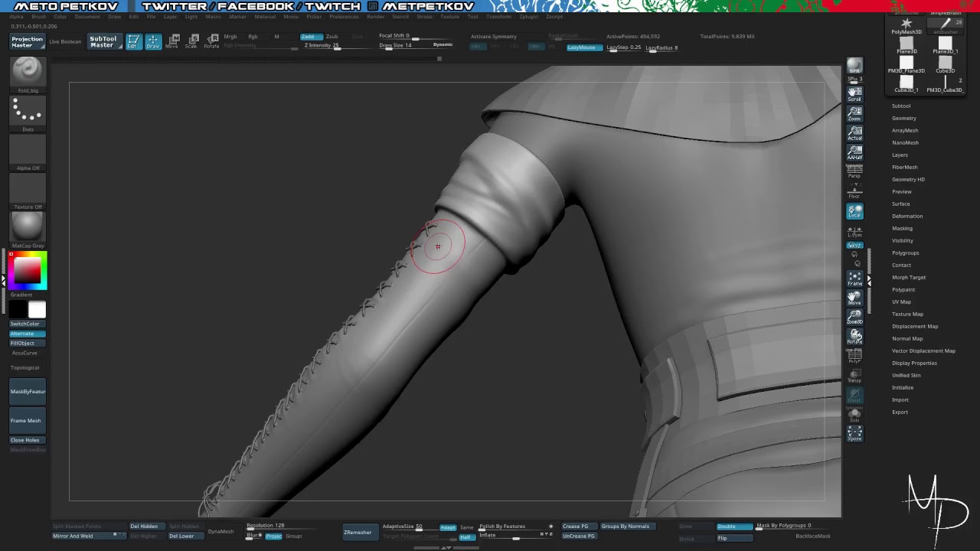Expand the UV Map section

pos(901,302)
